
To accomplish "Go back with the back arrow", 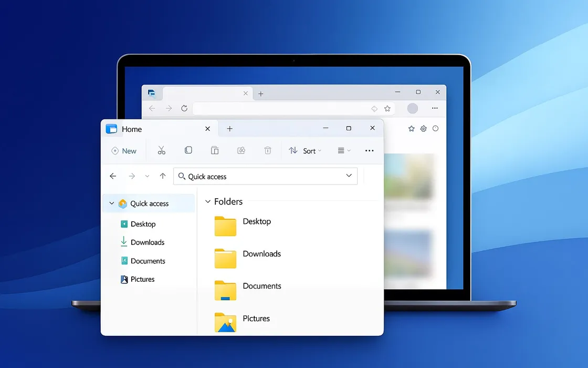I will (x=113, y=177).
